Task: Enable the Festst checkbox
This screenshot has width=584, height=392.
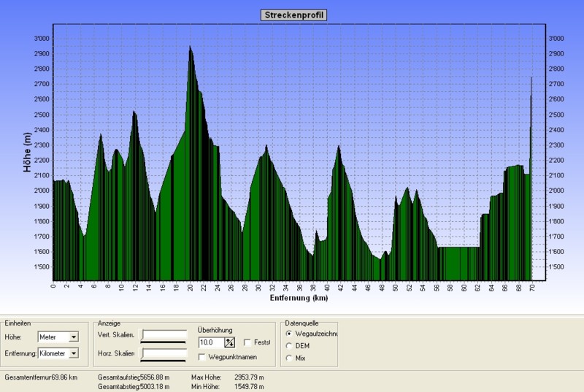Action: (247, 342)
